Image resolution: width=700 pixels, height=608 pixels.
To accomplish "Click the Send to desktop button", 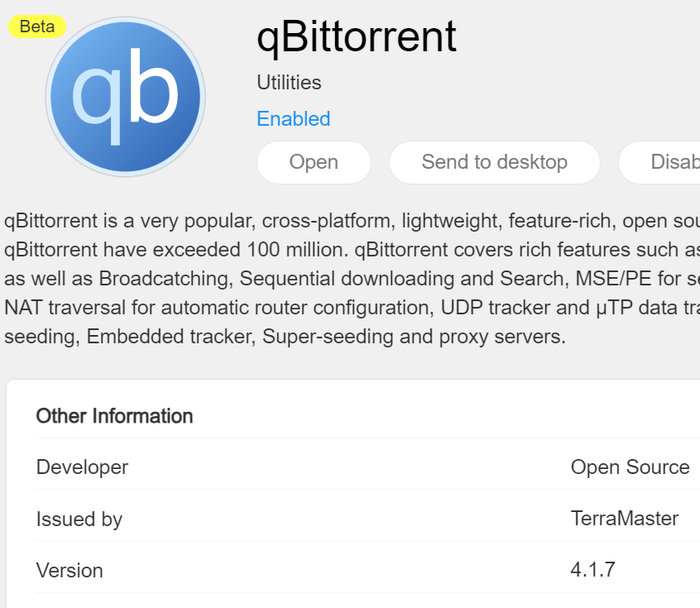I will pos(494,162).
